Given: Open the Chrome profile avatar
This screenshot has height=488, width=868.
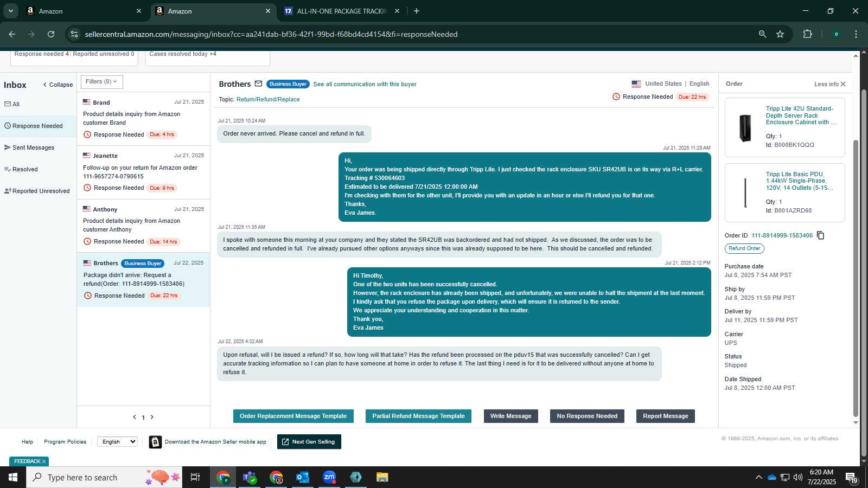Looking at the screenshot, I should [x=836, y=34].
